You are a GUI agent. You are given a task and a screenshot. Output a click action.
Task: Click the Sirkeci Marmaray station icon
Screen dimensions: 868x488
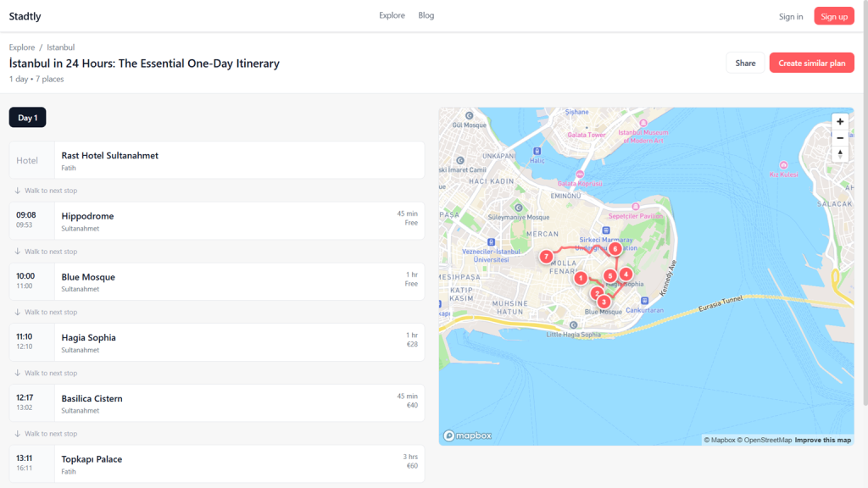coord(606,230)
